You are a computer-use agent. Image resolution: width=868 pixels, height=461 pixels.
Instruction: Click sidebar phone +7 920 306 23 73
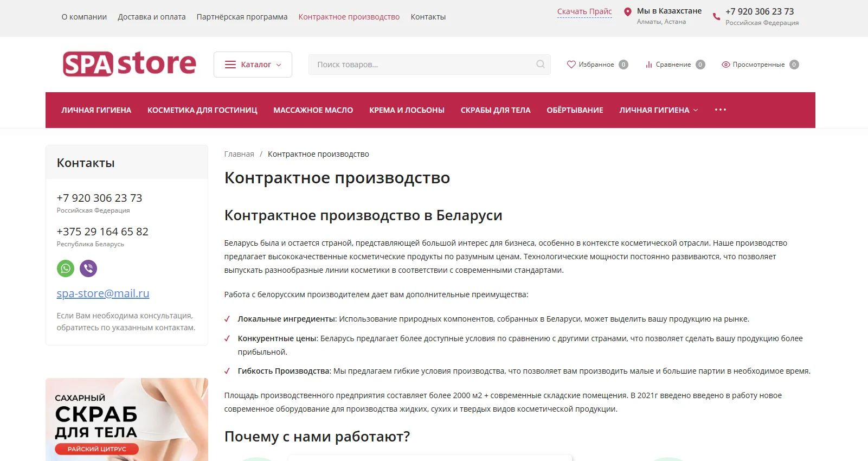point(99,198)
